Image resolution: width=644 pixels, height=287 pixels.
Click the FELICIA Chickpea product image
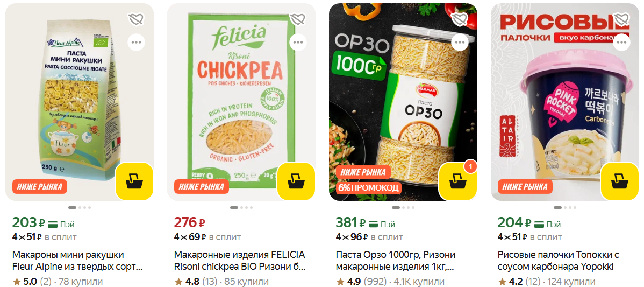[x=241, y=102]
